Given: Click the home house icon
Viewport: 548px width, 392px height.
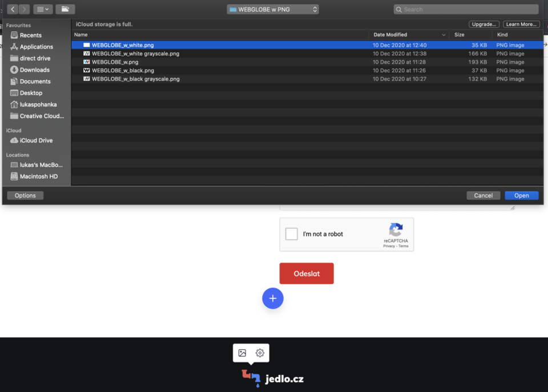Looking at the screenshot, I should point(14,104).
